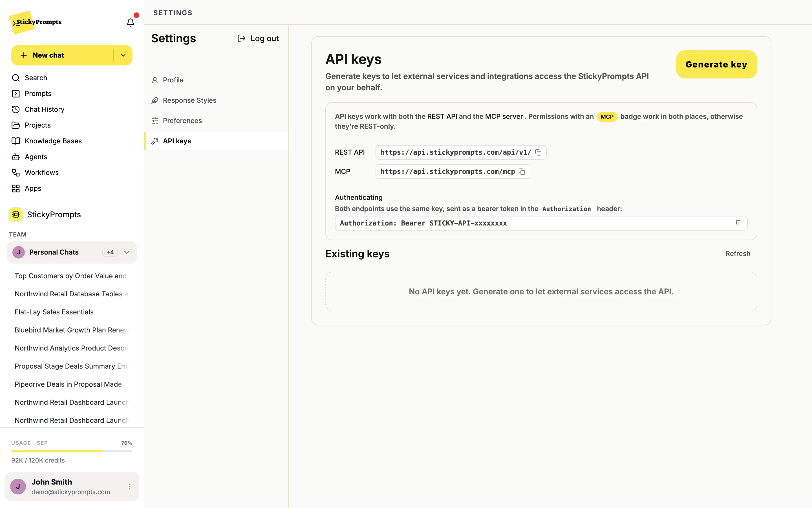Expand the Personal Chats team chevron
This screenshot has width=812, height=508.
pyautogui.click(x=127, y=252)
